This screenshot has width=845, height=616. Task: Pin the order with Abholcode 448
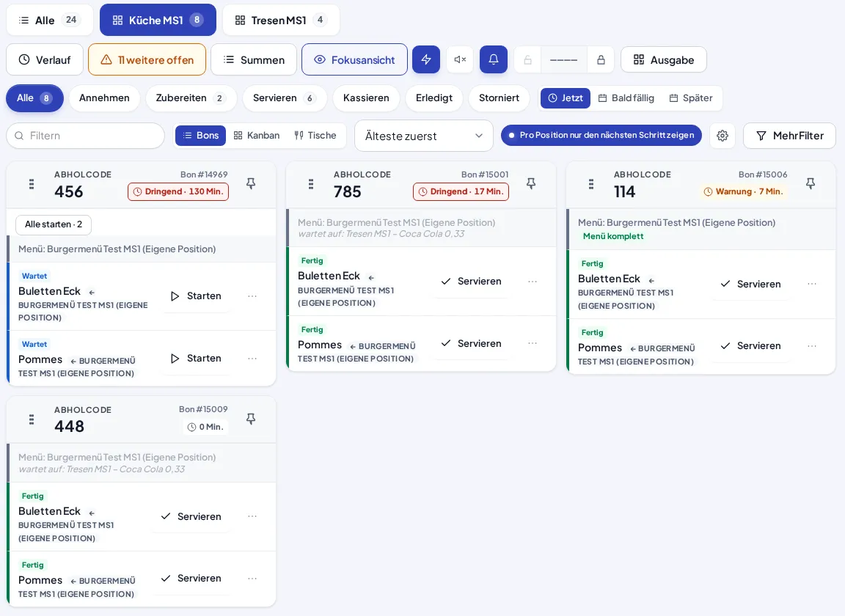pos(251,419)
